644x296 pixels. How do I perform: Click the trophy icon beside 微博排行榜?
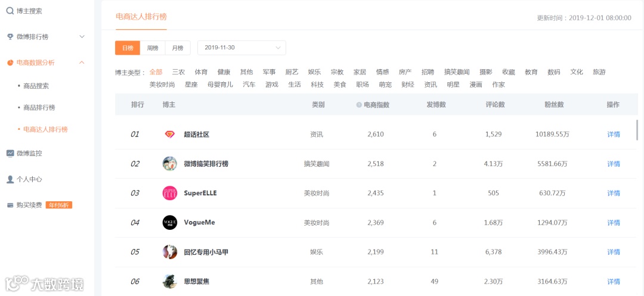10,37
